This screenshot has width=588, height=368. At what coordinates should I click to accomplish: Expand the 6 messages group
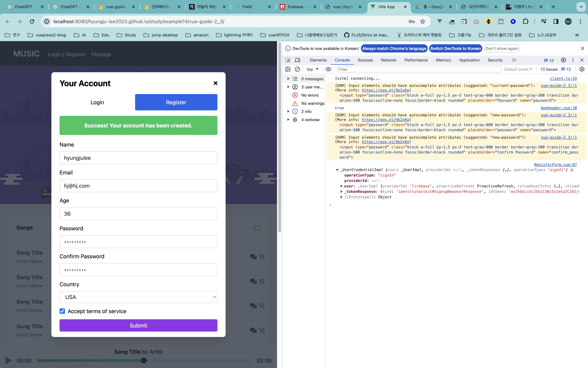[x=288, y=79]
